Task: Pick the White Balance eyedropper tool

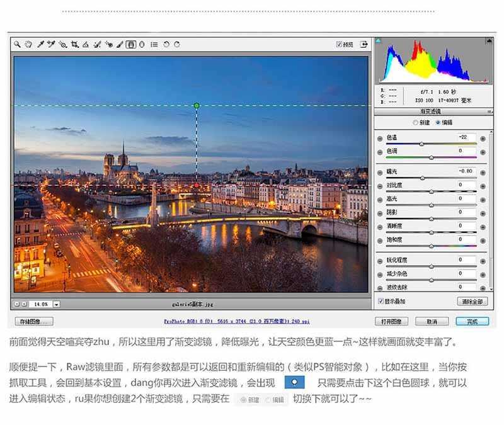Action: pyautogui.click(x=40, y=45)
